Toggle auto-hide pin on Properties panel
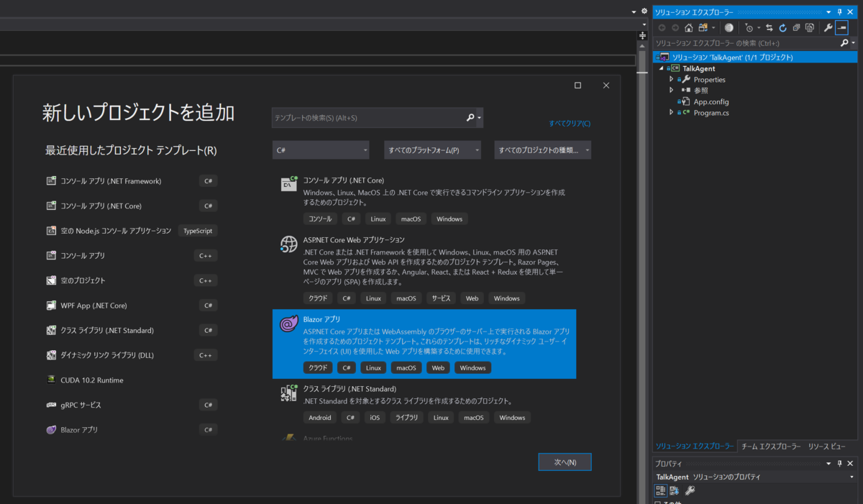This screenshot has width=863, height=504. [839, 464]
